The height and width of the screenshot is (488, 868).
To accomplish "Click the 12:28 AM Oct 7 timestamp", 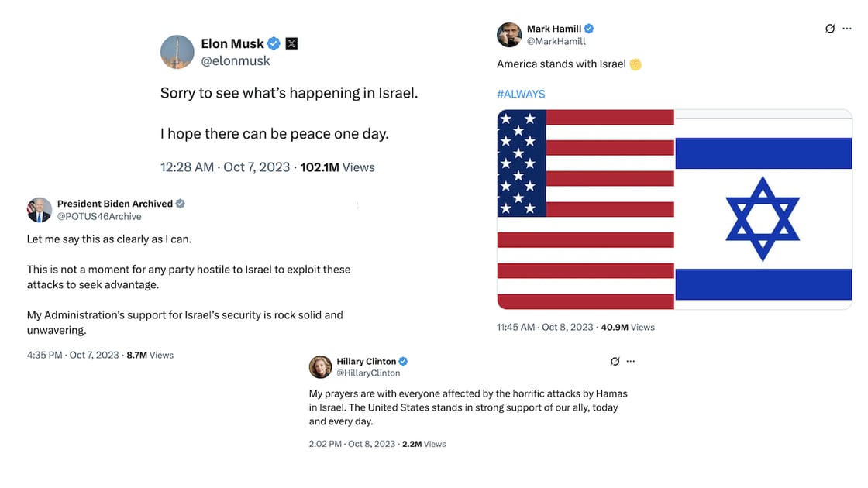I will pos(225,167).
